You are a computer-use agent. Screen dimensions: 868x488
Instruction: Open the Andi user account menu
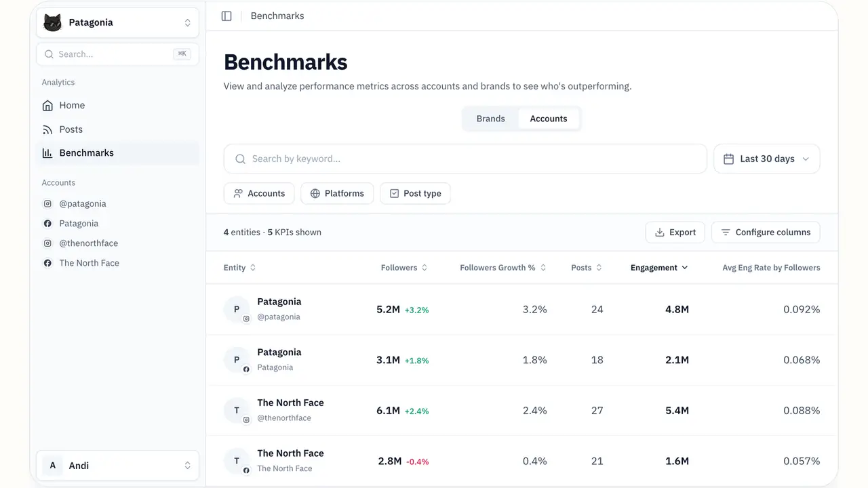pyautogui.click(x=117, y=466)
